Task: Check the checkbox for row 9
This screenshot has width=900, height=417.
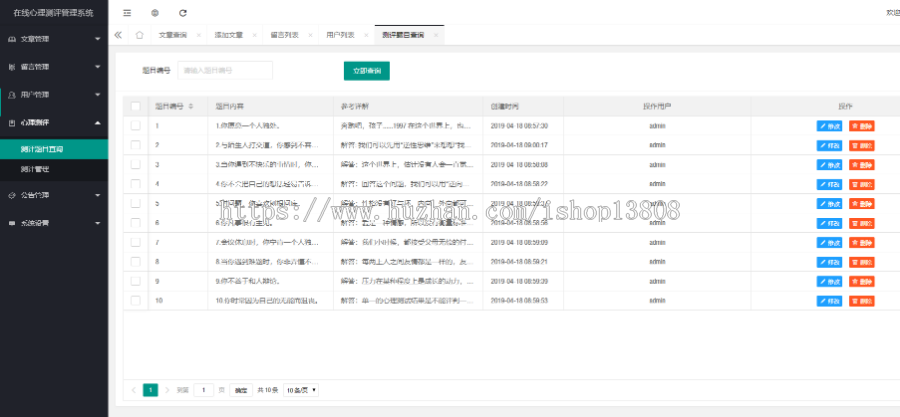Action: pos(135,282)
